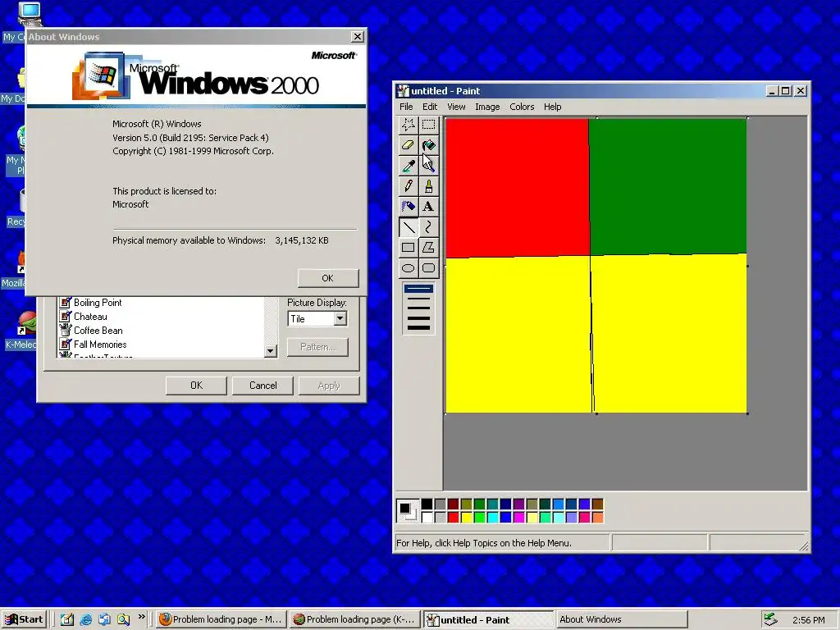Select Fall Memories in wallpaper list

coord(100,345)
